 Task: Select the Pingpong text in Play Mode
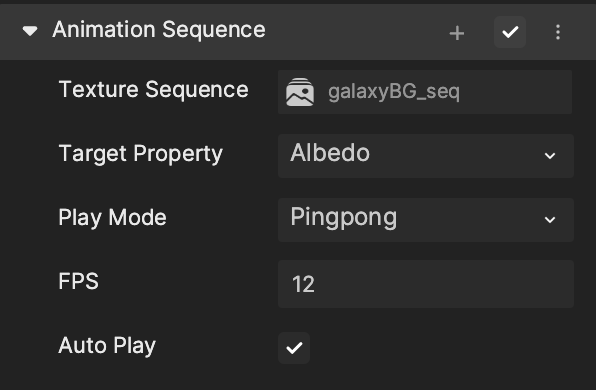coord(344,218)
